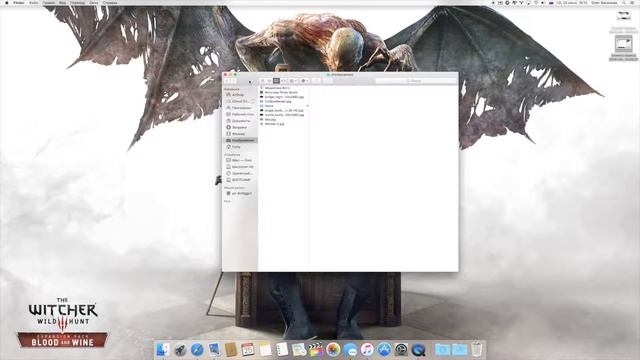Switch Finder to icon view
Image resolution: width=640 pixels, height=360 pixels.
[263, 81]
